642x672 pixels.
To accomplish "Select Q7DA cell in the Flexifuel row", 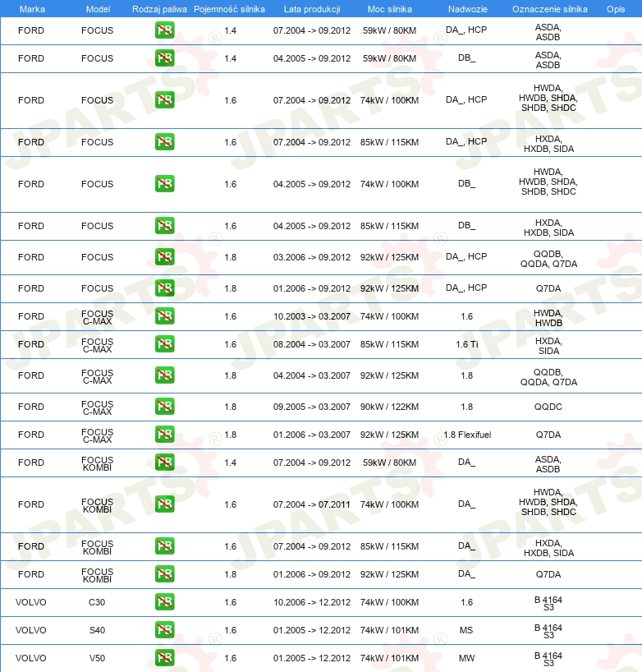I will 548,435.
